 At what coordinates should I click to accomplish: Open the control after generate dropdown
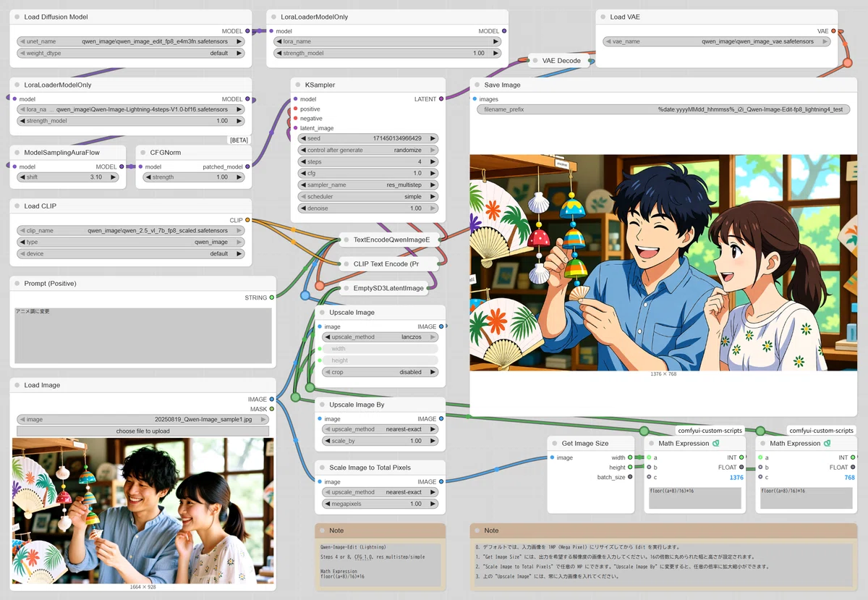coord(368,150)
